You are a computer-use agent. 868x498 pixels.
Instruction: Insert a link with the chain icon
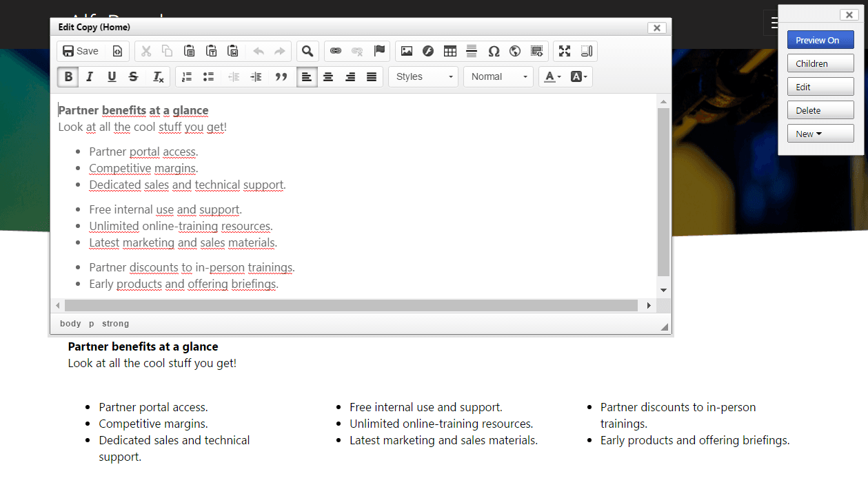(336, 51)
